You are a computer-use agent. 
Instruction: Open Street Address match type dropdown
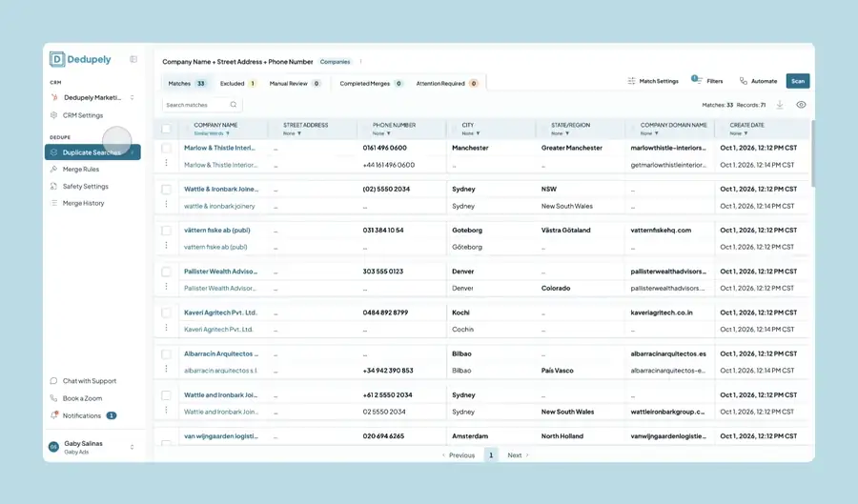(293, 133)
